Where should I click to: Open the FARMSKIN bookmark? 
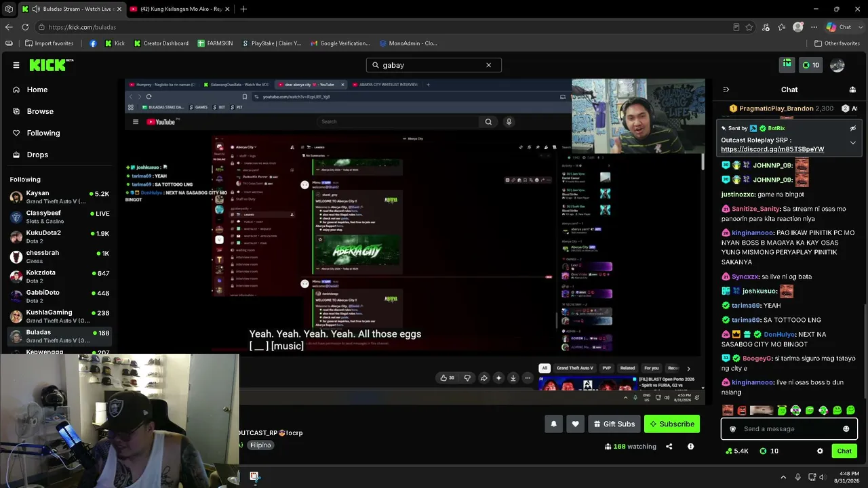point(215,43)
